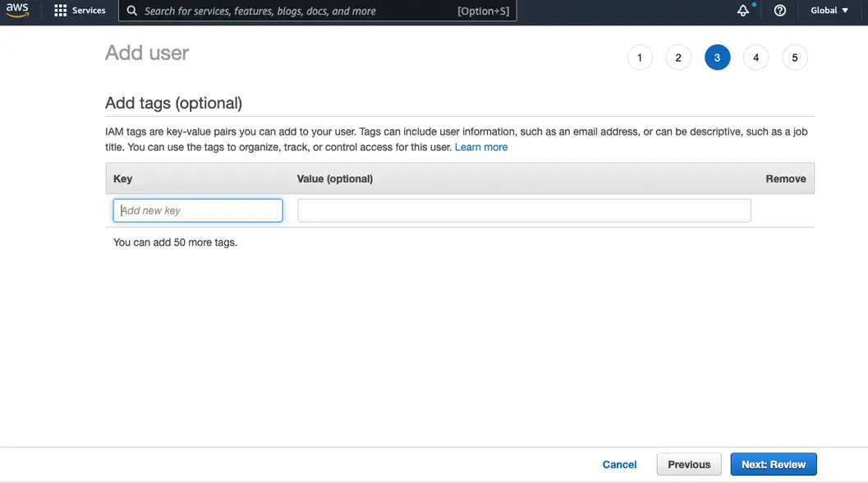
Task: Expand the Global region dropdown
Action: (829, 11)
